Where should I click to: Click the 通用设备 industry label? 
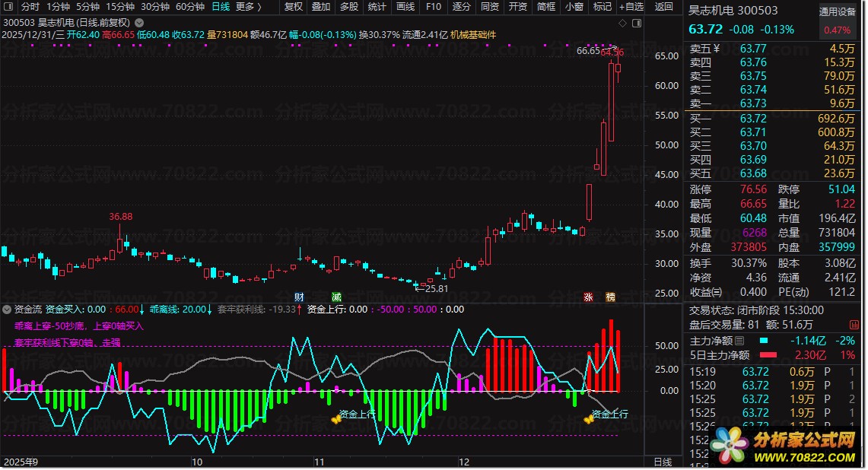click(837, 12)
